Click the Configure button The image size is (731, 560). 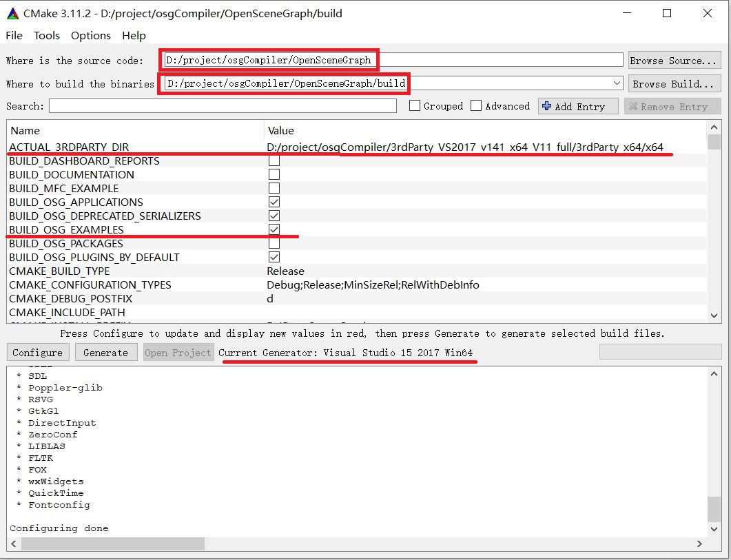(38, 353)
